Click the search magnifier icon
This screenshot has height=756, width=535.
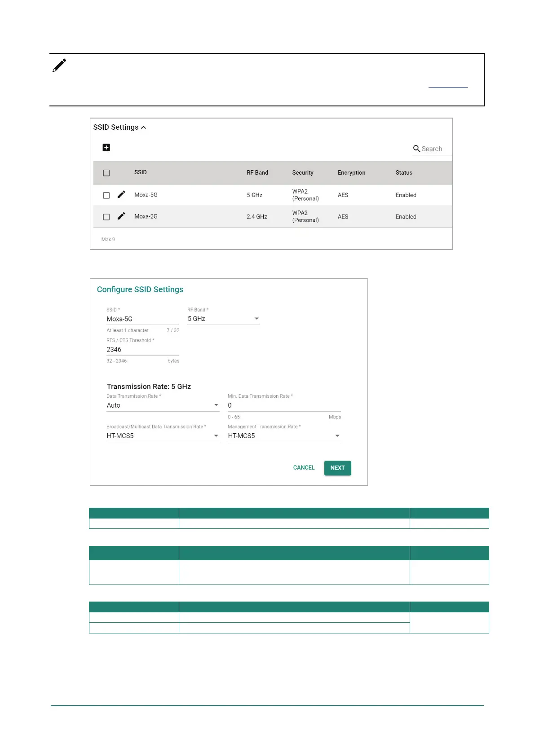[416, 149]
